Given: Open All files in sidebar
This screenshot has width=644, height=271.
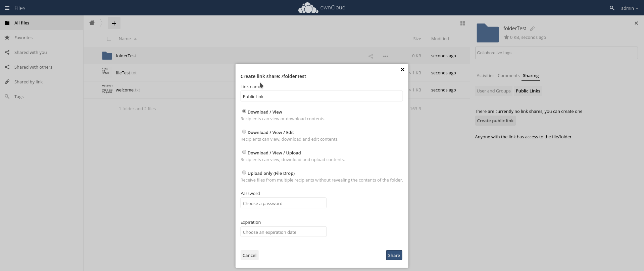Looking at the screenshot, I should point(42,23).
